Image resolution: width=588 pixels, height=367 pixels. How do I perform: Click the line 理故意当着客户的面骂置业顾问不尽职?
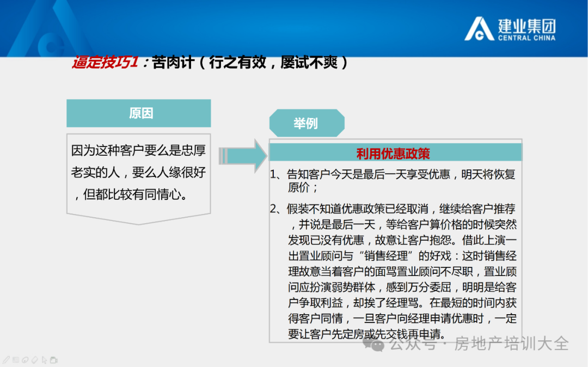click(402, 272)
